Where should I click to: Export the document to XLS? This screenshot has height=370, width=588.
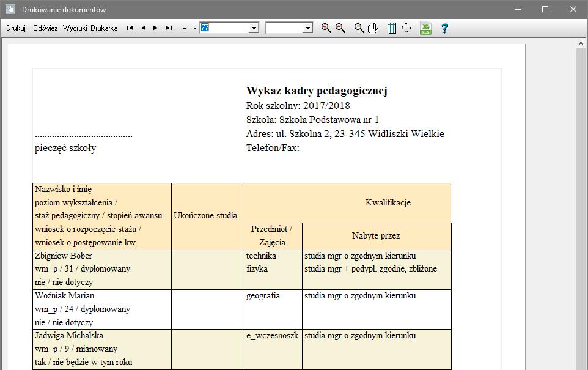pyautogui.click(x=425, y=28)
